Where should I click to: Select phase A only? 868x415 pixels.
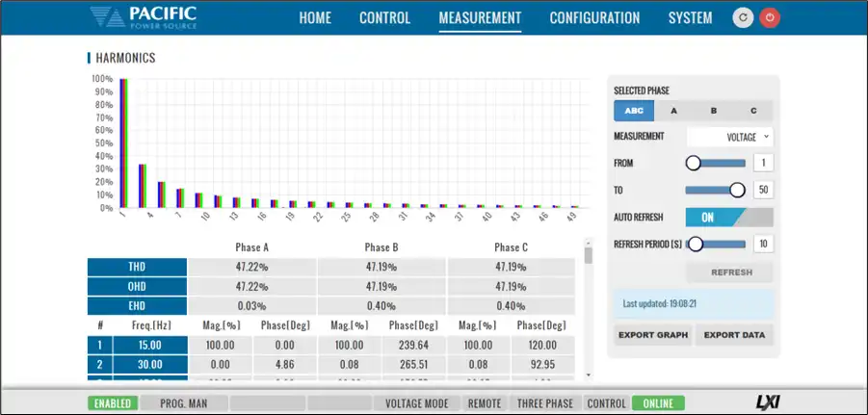[673, 111]
